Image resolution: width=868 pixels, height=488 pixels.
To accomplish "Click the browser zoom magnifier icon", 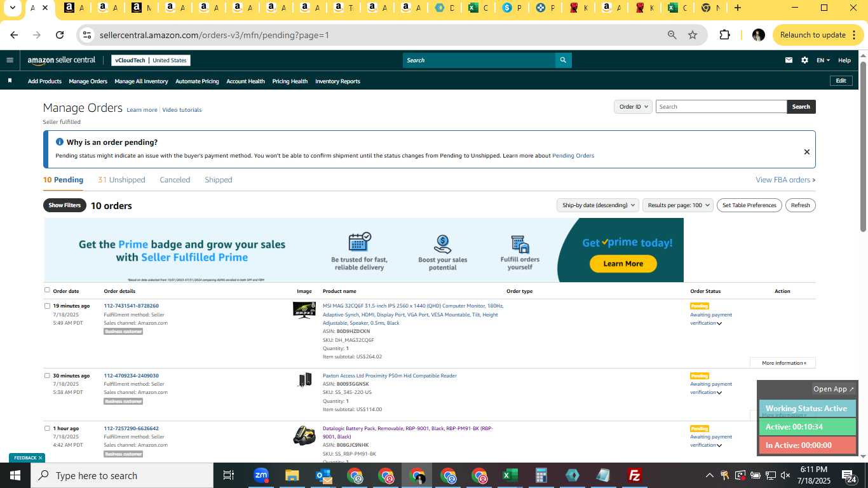I will point(672,35).
